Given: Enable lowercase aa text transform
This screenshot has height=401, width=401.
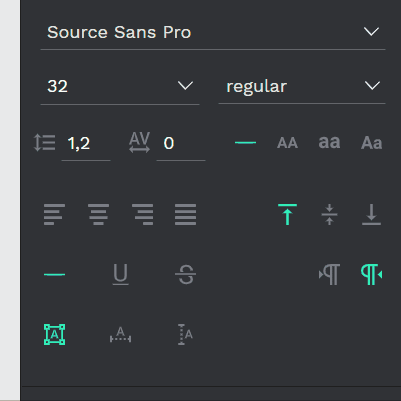Looking at the screenshot, I should point(329,142).
